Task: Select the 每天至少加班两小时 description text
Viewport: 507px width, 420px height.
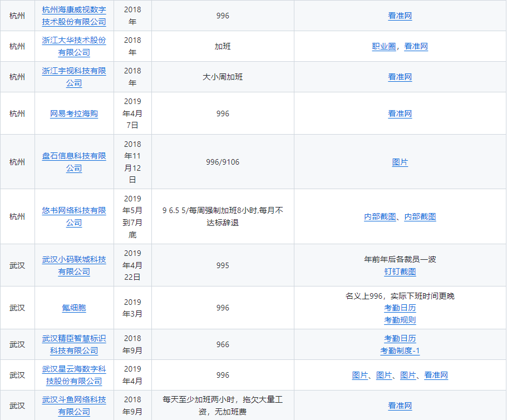Action: click(x=223, y=406)
